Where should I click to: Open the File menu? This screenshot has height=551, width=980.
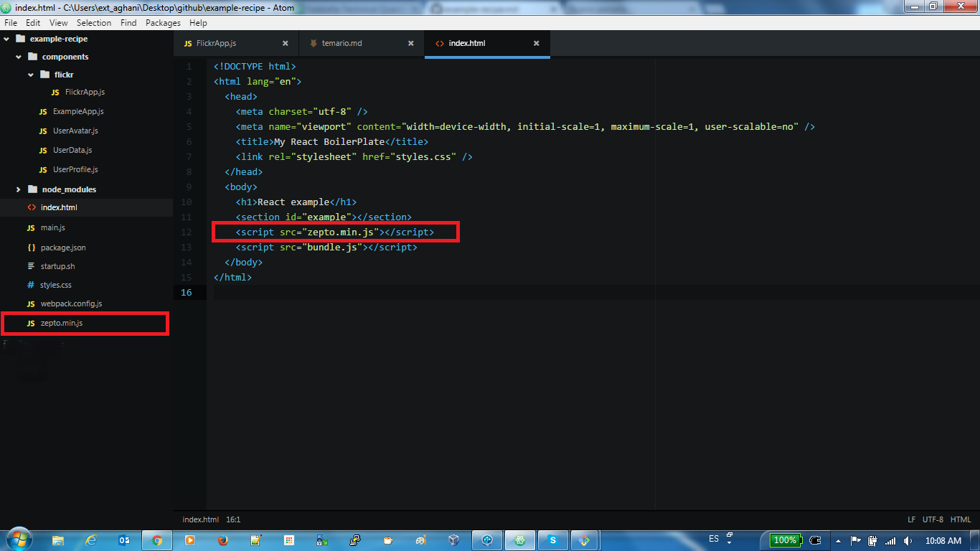11,23
